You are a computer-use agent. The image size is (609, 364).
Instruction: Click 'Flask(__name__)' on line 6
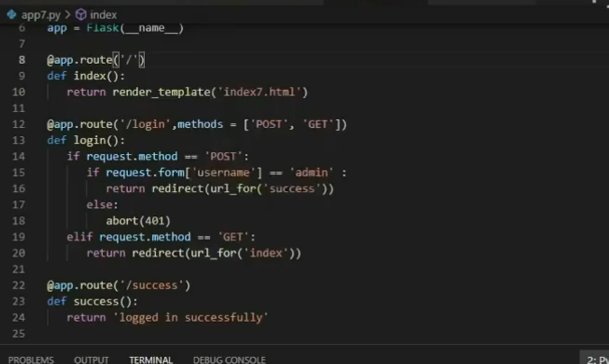[x=135, y=28]
